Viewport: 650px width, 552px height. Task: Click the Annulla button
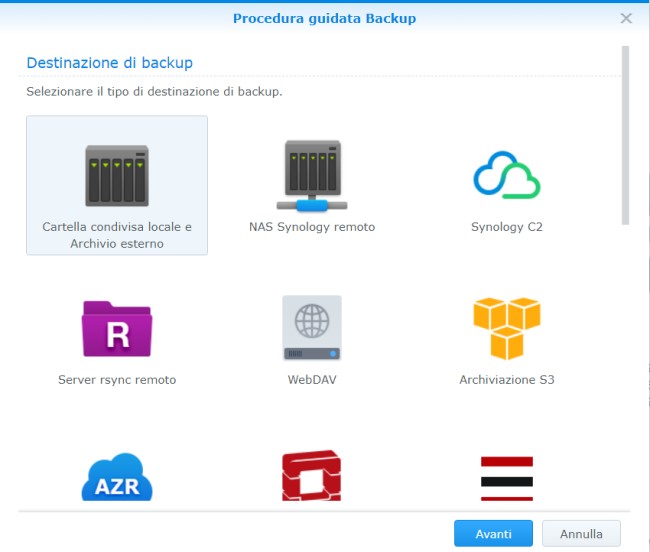coord(581,534)
